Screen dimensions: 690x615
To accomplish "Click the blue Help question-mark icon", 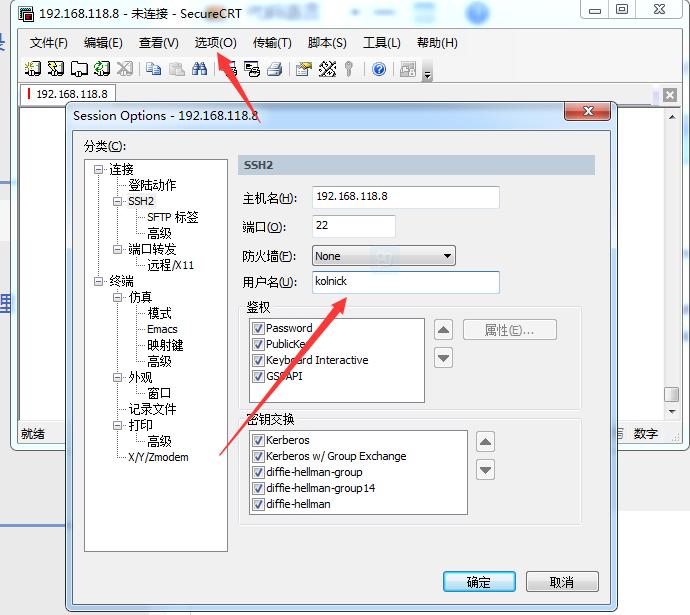I will tap(379, 69).
